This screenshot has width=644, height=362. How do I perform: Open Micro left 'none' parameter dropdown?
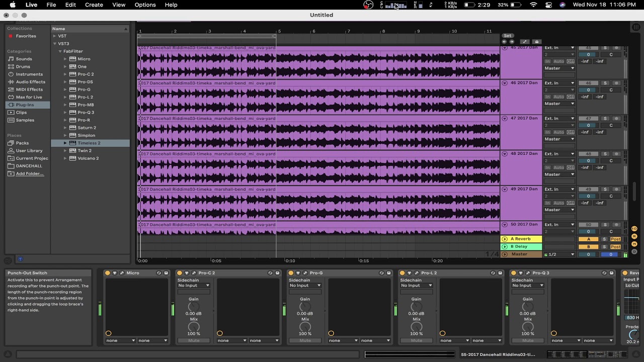[120, 340]
